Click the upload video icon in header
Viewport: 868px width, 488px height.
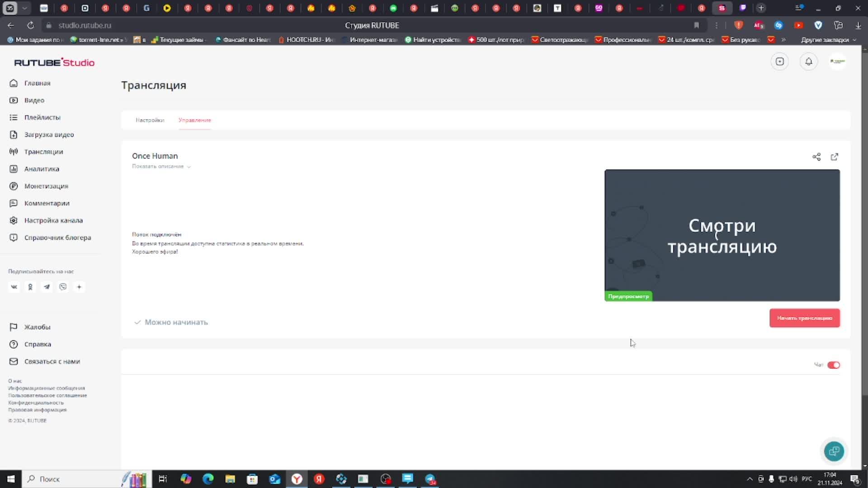779,61
